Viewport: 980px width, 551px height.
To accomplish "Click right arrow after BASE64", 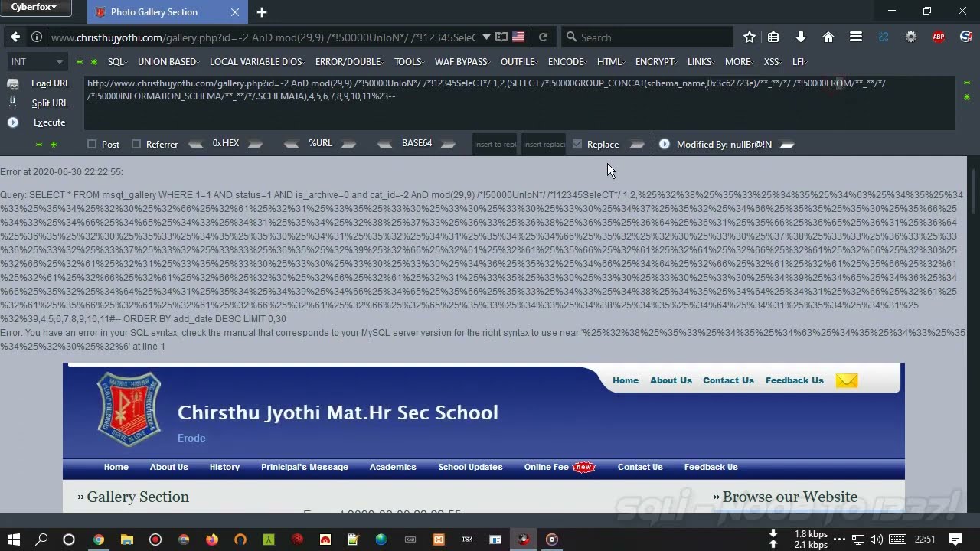I will [449, 144].
